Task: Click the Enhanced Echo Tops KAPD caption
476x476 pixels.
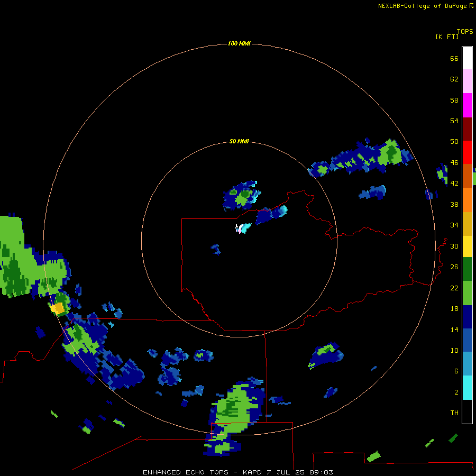Action: [x=237, y=472]
